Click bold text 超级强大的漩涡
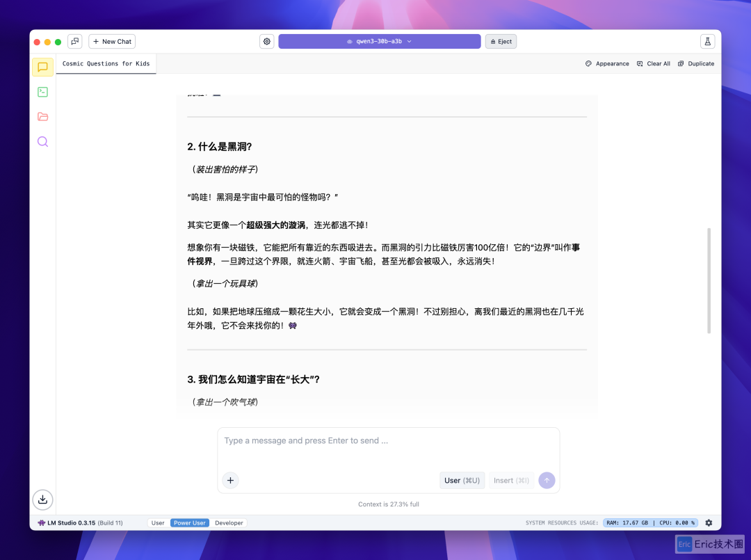 point(276,225)
